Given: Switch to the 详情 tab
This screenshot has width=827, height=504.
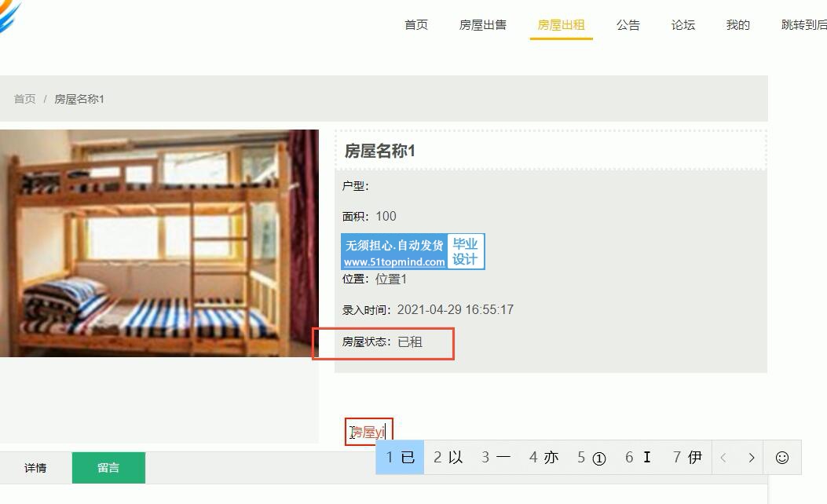Looking at the screenshot, I should (35, 468).
